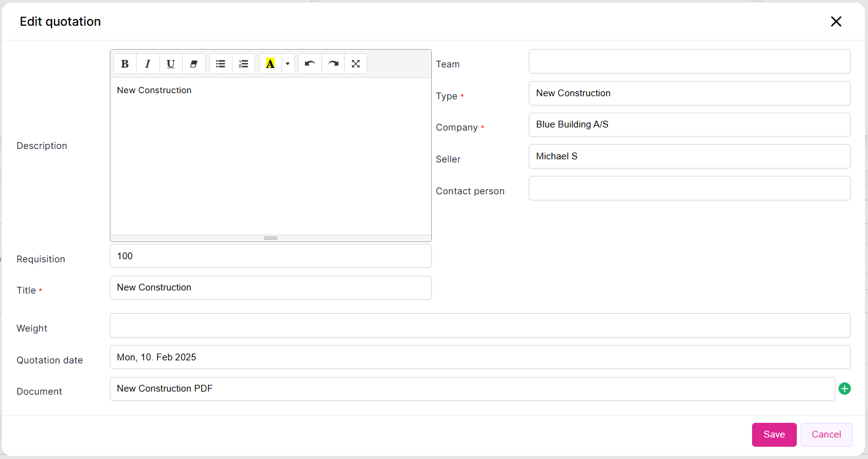Open the Seller field showing Michael S
Screen dimensions: 868x459
point(689,156)
